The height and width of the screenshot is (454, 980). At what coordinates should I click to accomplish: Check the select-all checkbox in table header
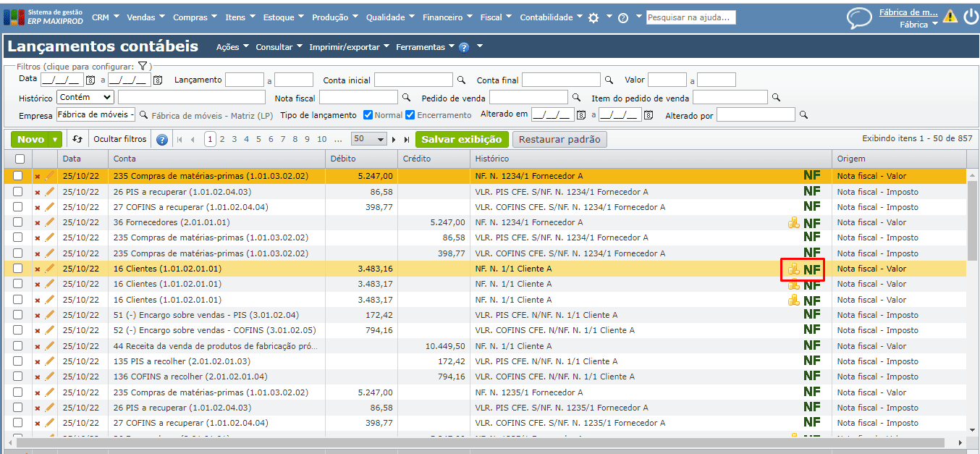[18, 159]
